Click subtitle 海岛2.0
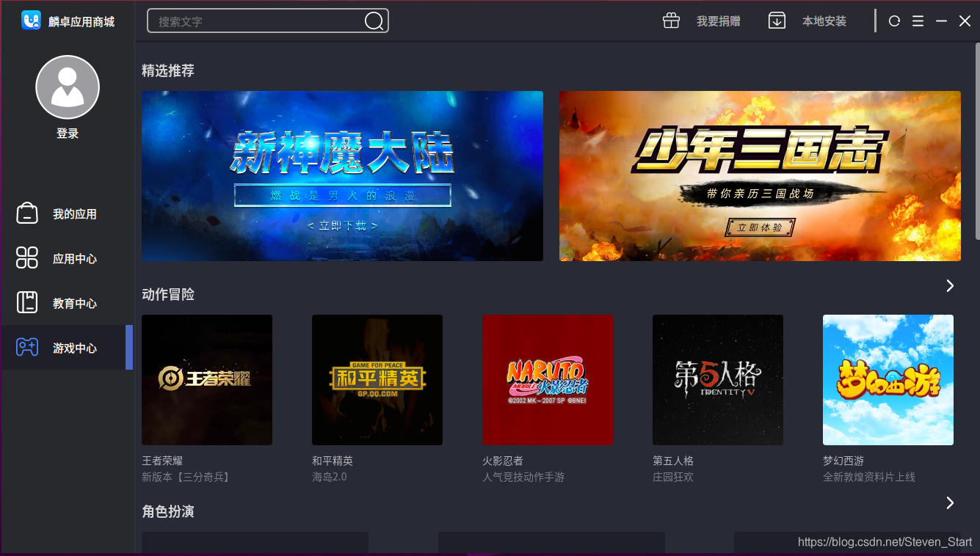 [x=330, y=477]
